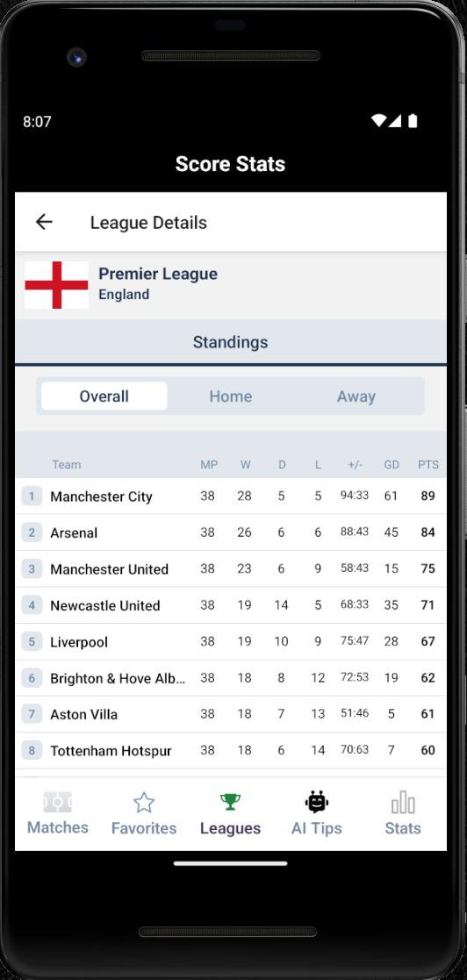Open the Matches pitch icon

(58, 802)
